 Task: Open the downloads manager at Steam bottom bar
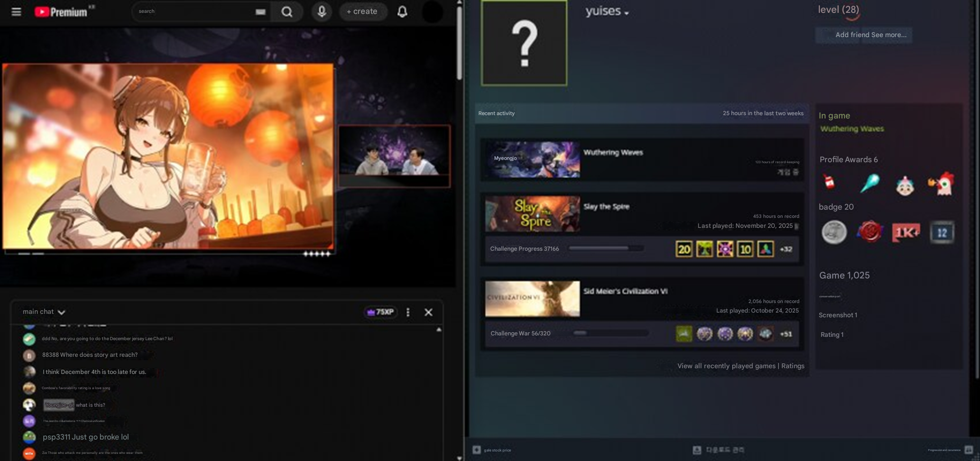tap(718, 450)
